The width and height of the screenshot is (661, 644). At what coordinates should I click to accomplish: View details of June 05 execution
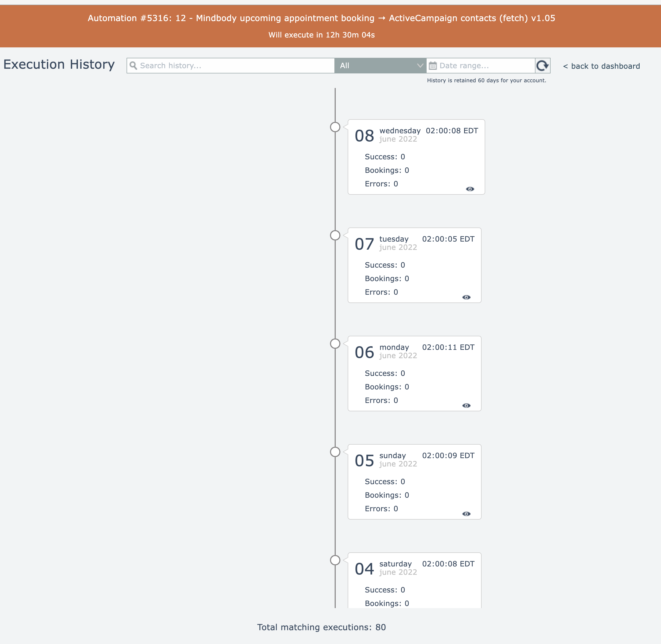pos(466,514)
